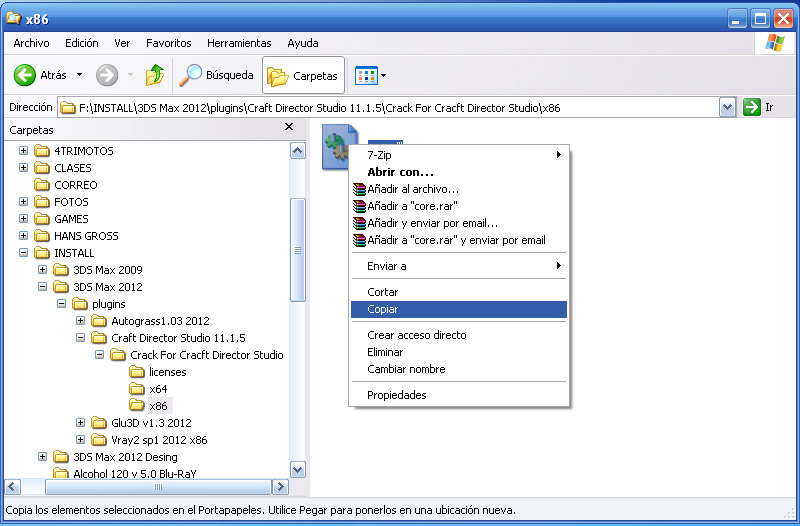Screen dimensions: 800x526
Task: Collapse the INSTALL folder node
Action: click(23, 253)
